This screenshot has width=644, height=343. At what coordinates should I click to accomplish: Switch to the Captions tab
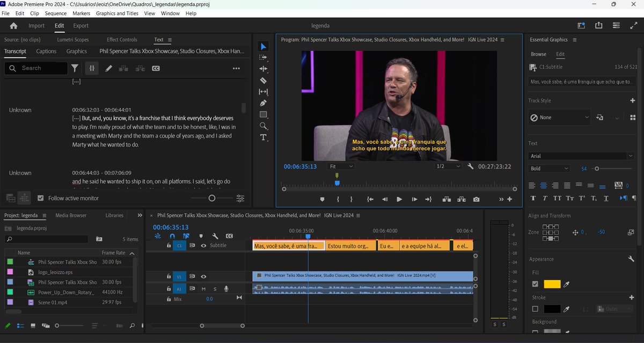46,52
